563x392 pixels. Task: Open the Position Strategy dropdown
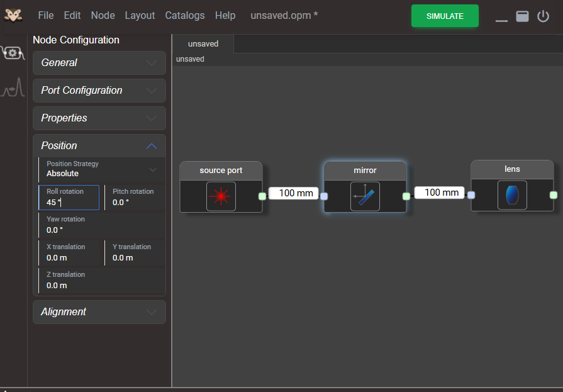pyautogui.click(x=102, y=169)
